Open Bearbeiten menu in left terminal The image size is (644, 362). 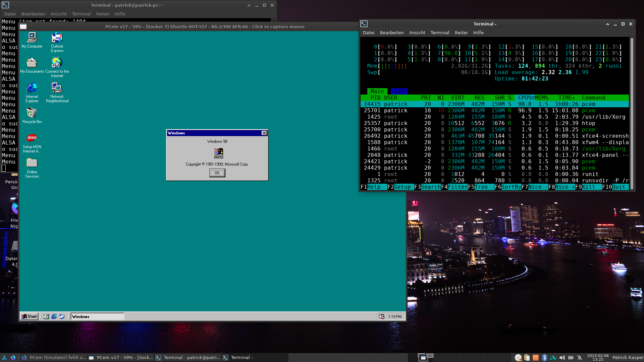click(x=33, y=14)
